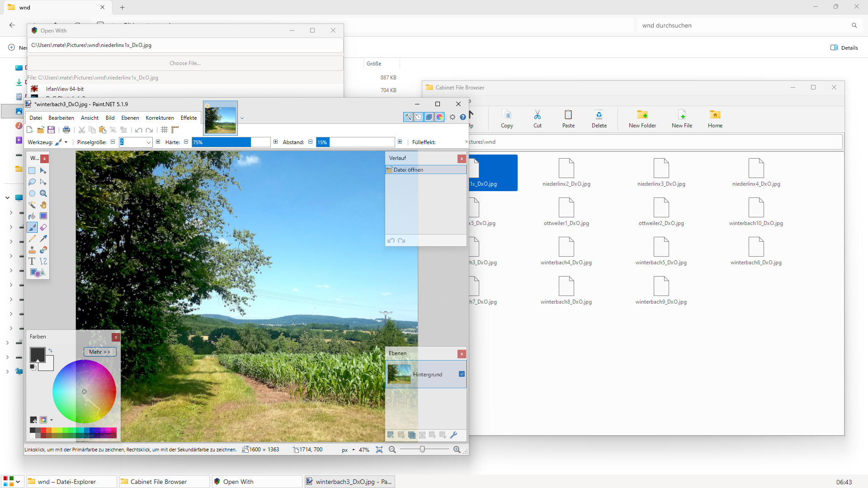Toggle the pixel grid icon

[164, 130]
